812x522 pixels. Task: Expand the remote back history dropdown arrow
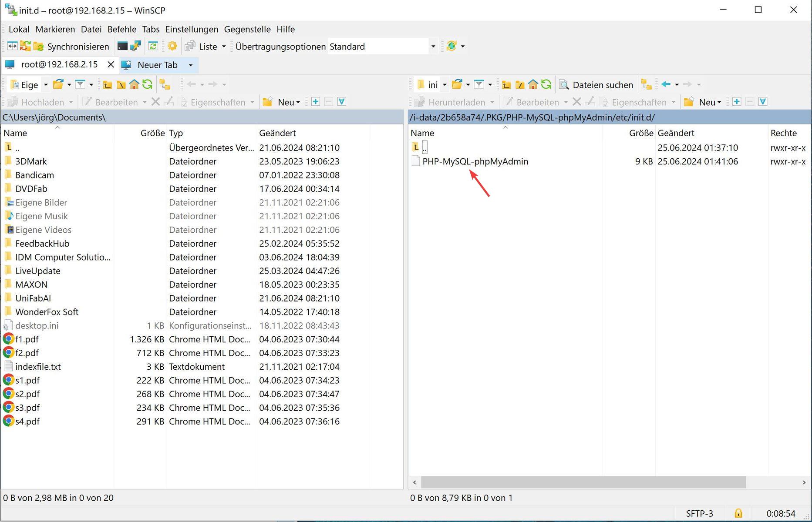point(677,84)
